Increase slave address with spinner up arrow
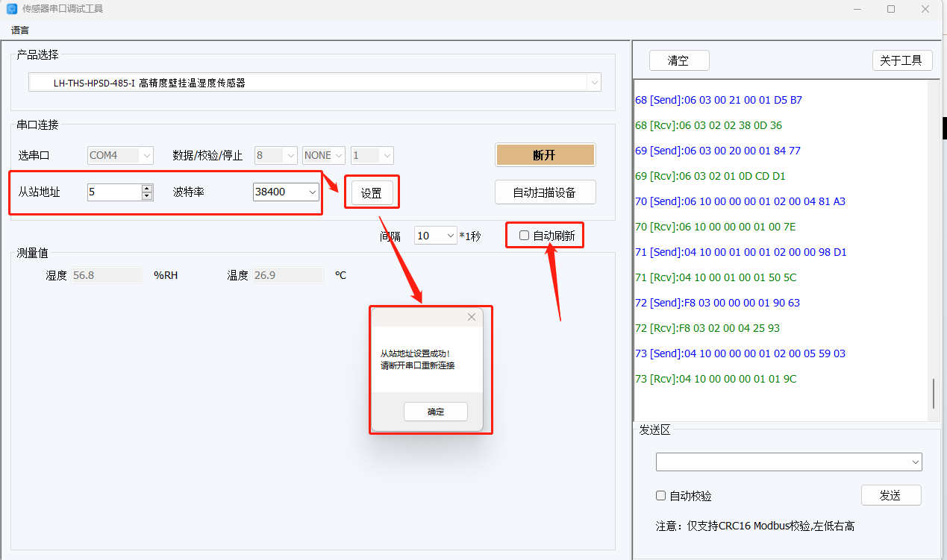The image size is (947, 560). click(147, 188)
